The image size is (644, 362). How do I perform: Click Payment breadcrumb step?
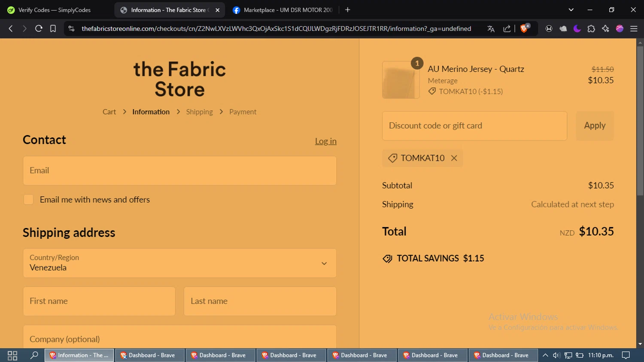click(x=243, y=112)
